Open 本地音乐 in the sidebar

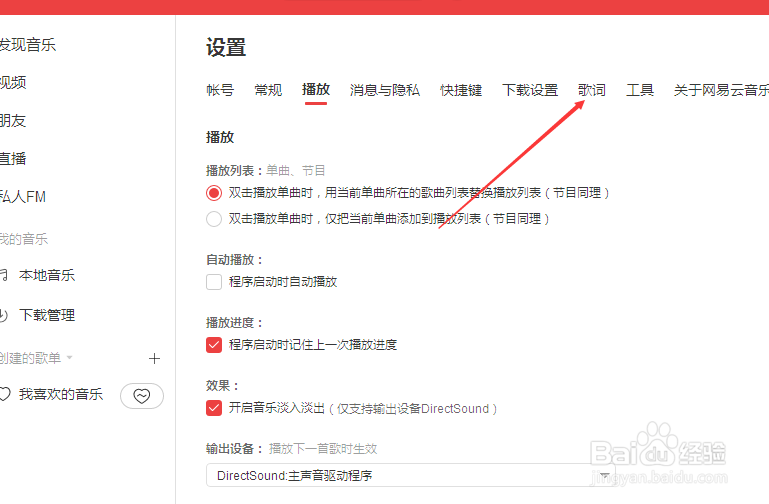click(x=47, y=276)
